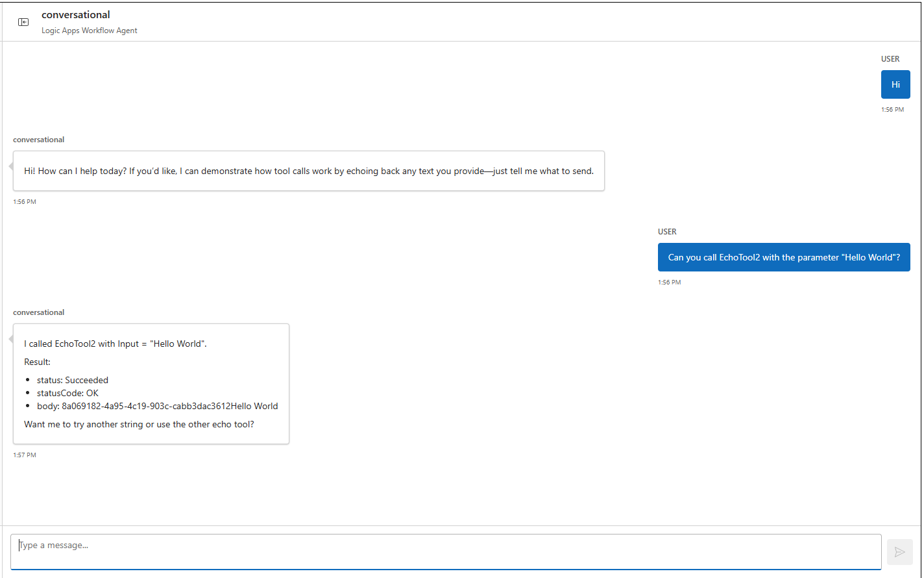
Task: Click the USER label above the EchoTool2 request
Action: point(667,232)
